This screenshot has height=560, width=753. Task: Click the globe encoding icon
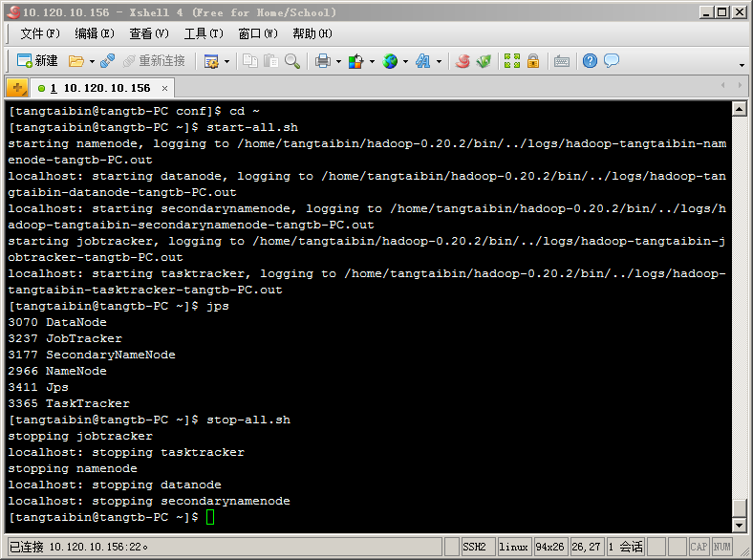(x=390, y=61)
